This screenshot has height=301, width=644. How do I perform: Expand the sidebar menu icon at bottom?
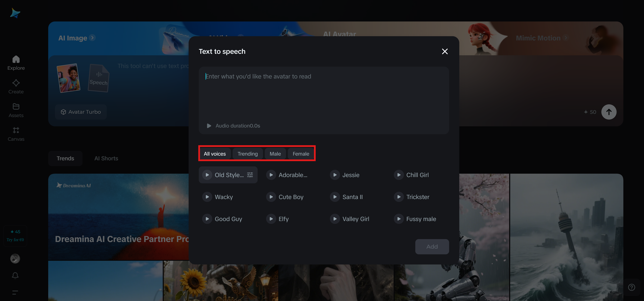pyautogui.click(x=15, y=293)
